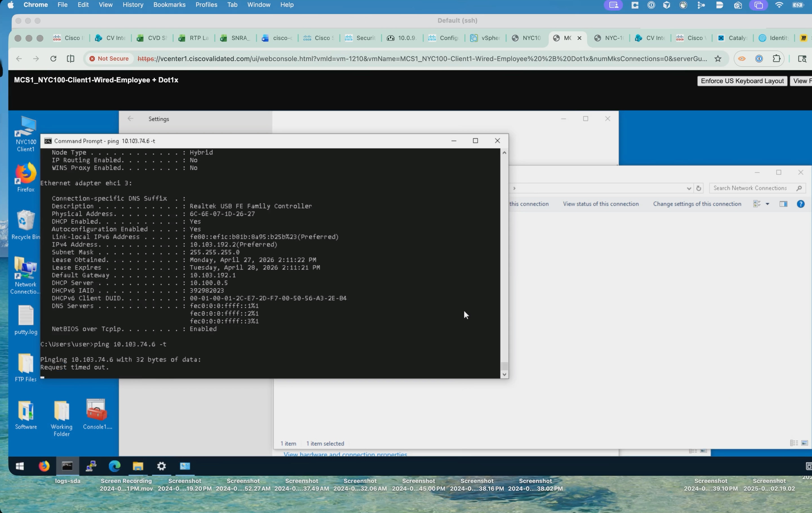Click the Command Prompt scrollbar down arrow
Viewport: 812px width, 513px height.
pyautogui.click(x=504, y=374)
